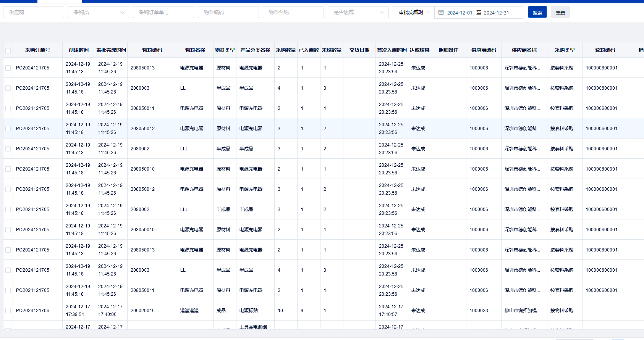Focus the 供应商 filter input
Image resolution: width=644 pixels, height=340 pixels.
click(x=34, y=12)
